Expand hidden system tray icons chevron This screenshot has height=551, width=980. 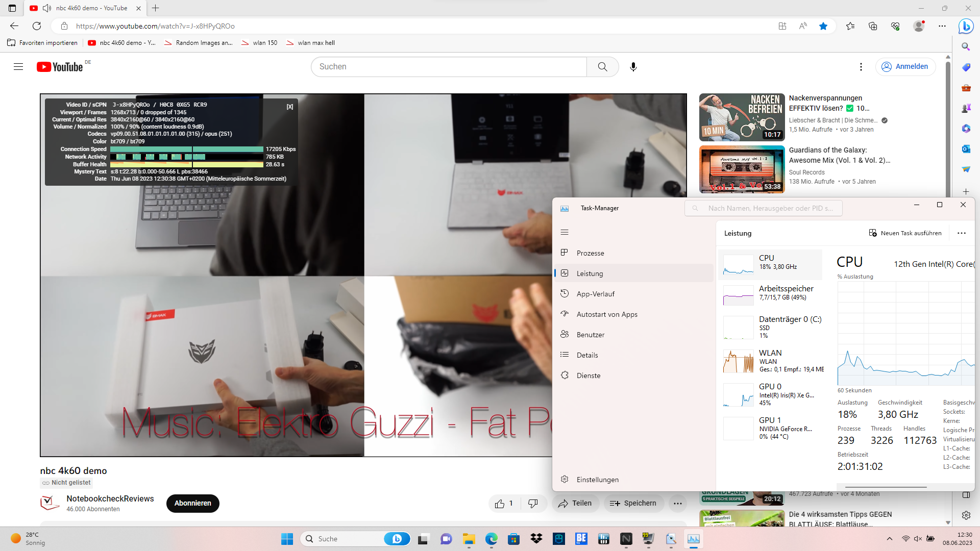coord(890,539)
